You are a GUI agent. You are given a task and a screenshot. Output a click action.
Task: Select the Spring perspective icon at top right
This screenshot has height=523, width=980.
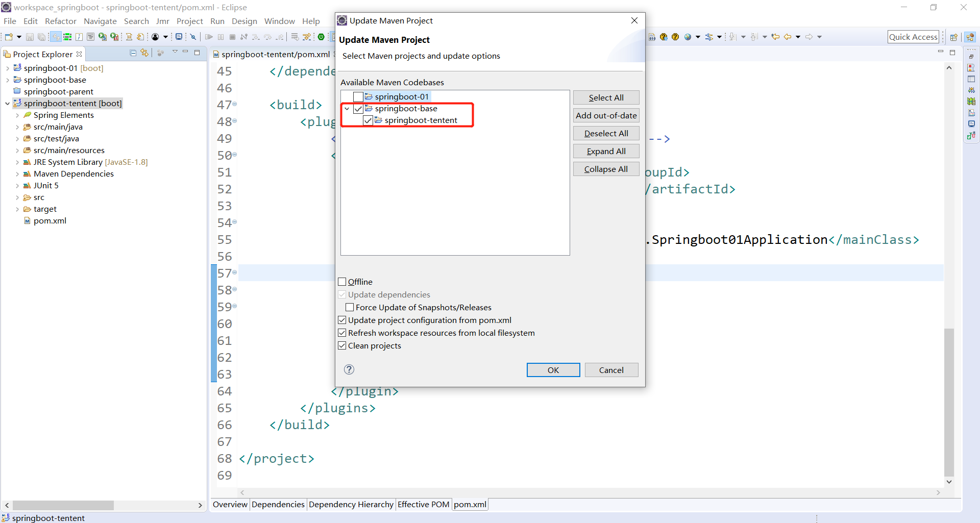click(x=970, y=37)
